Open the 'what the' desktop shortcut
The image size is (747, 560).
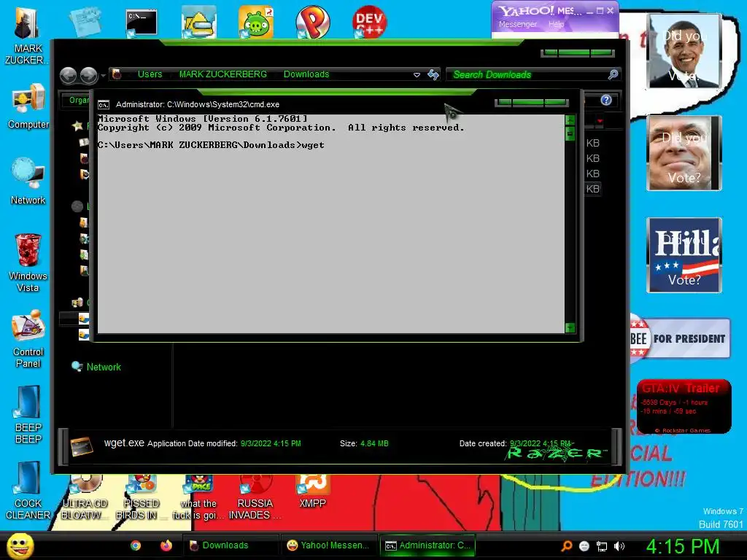click(198, 497)
